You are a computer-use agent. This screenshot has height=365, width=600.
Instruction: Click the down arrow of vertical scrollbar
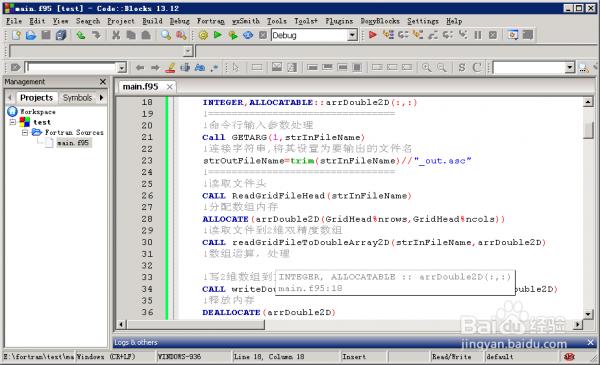click(588, 314)
